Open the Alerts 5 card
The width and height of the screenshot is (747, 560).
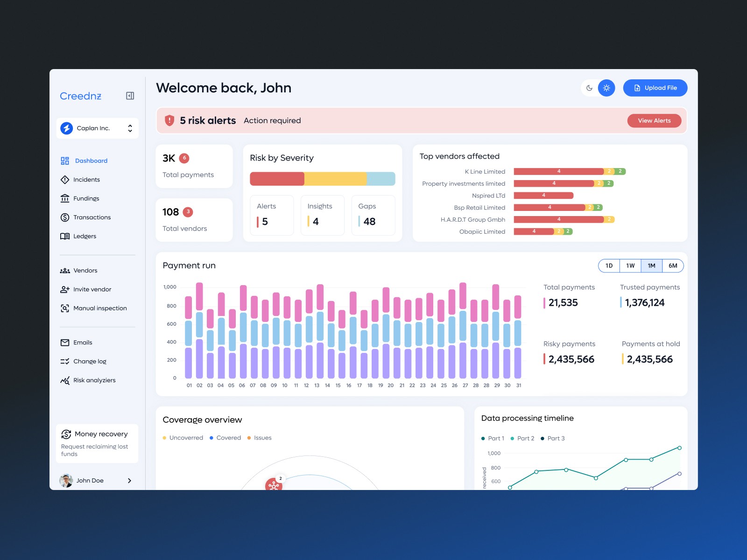pyautogui.click(x=272, y=215)
